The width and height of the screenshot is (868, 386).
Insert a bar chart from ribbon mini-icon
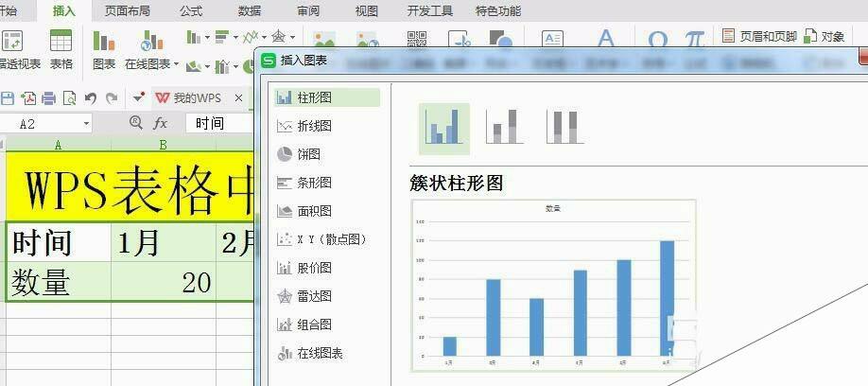click(222, 37)
